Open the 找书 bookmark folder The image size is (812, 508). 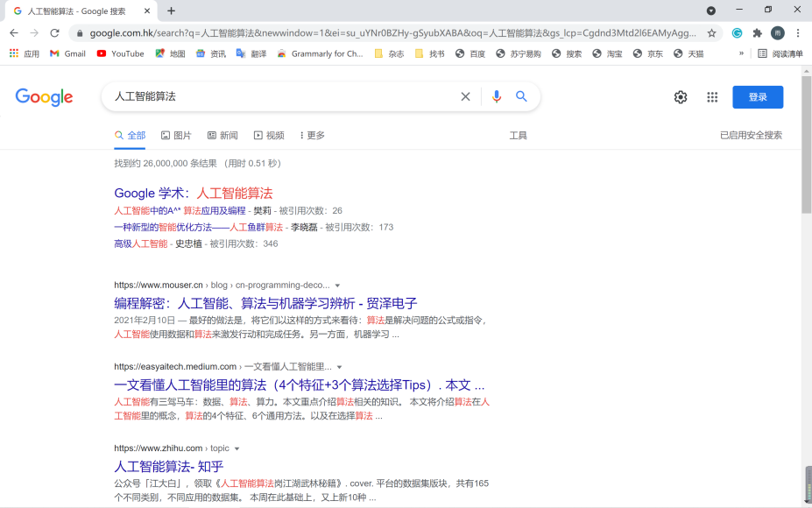pos(429,53)
